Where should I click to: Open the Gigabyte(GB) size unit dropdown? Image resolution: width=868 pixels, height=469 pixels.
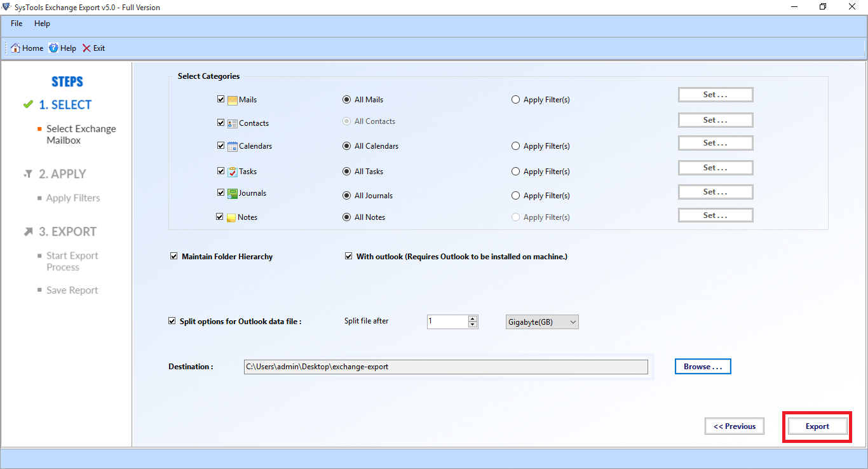(x=542, y=322)
